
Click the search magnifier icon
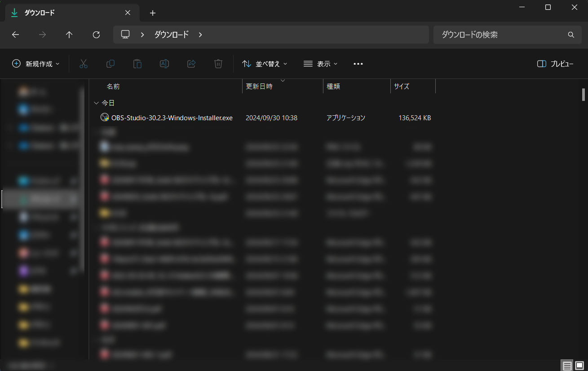[x=571, y=35]
